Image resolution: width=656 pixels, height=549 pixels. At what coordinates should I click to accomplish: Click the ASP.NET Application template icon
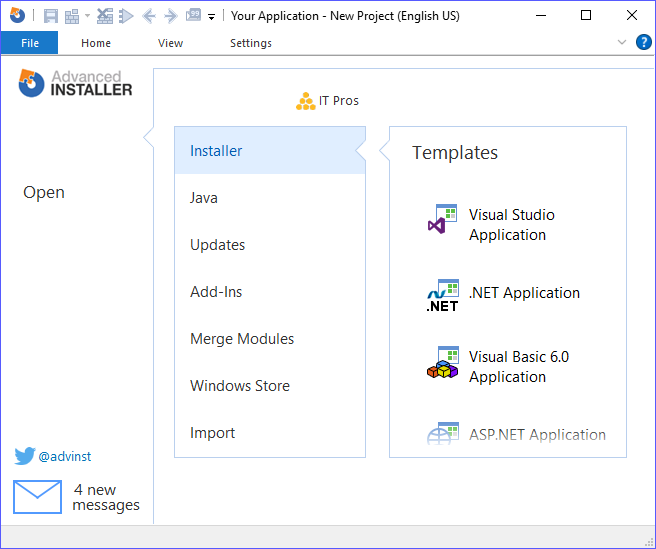point(443,434)
